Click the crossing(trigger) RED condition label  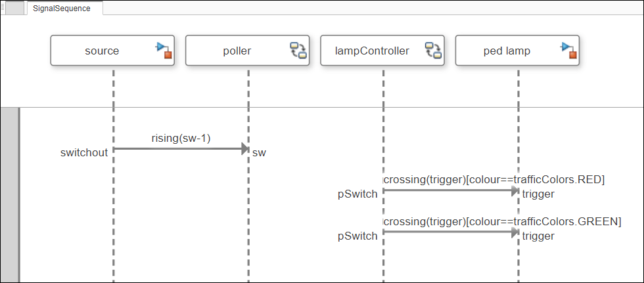tap(494, 179)
